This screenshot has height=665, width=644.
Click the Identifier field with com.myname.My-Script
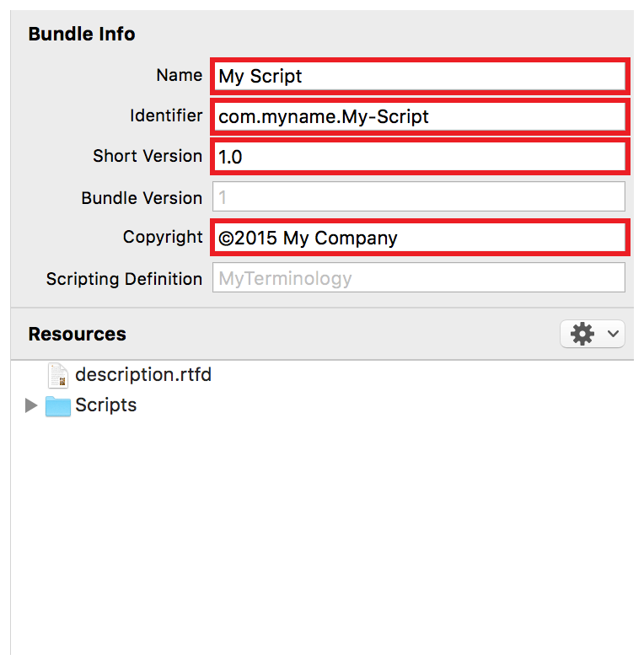[x=419, y=116]
